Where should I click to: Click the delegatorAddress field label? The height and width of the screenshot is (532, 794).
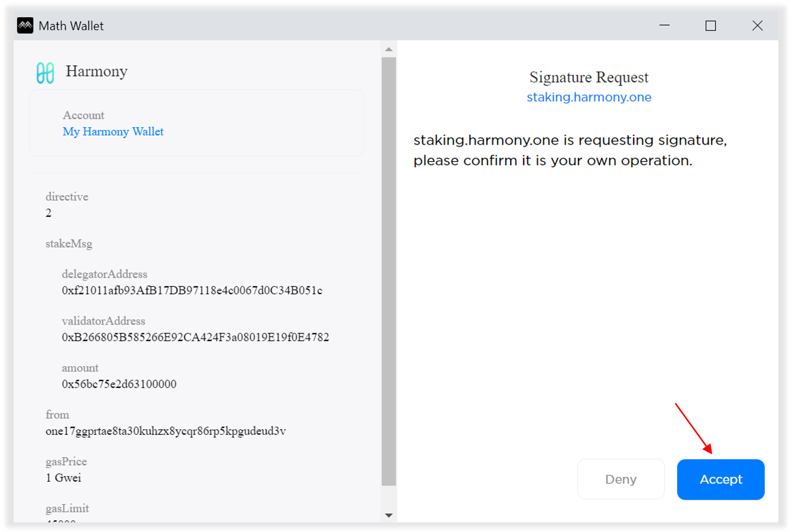104,274
